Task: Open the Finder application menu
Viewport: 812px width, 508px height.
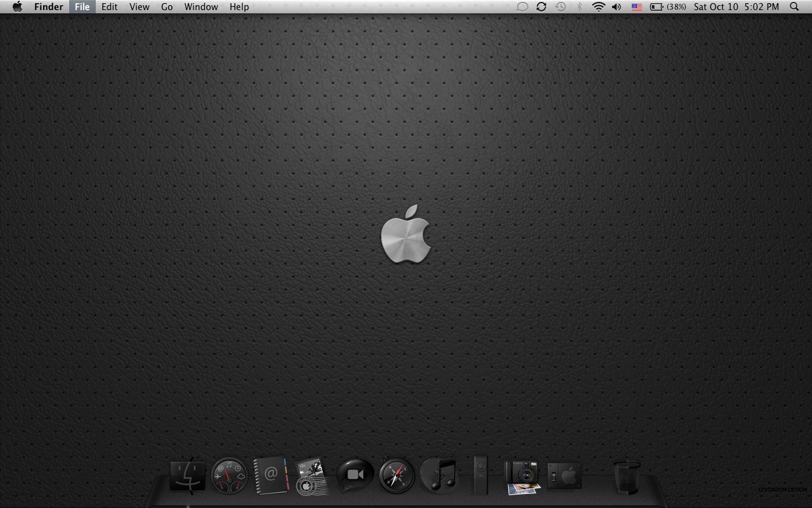Action: [x=48, y=7]
